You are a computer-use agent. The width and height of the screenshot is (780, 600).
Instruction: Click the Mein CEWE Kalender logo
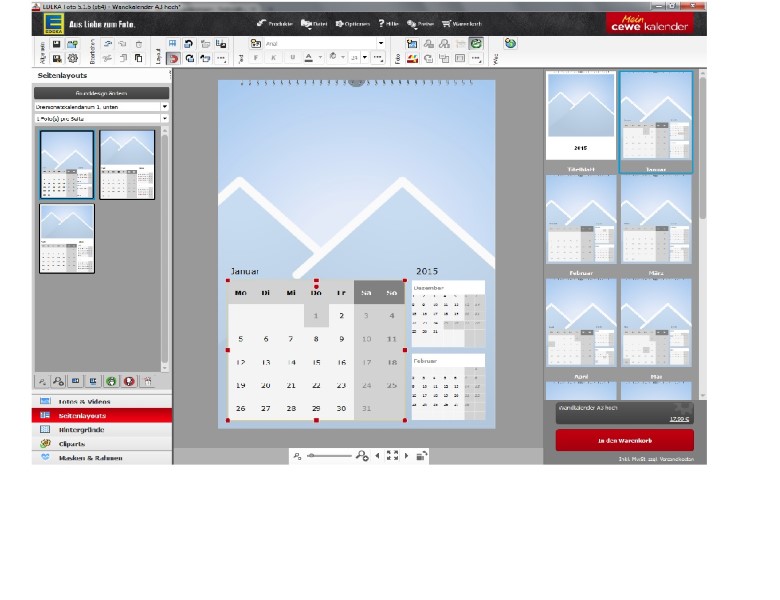point(649,23)
